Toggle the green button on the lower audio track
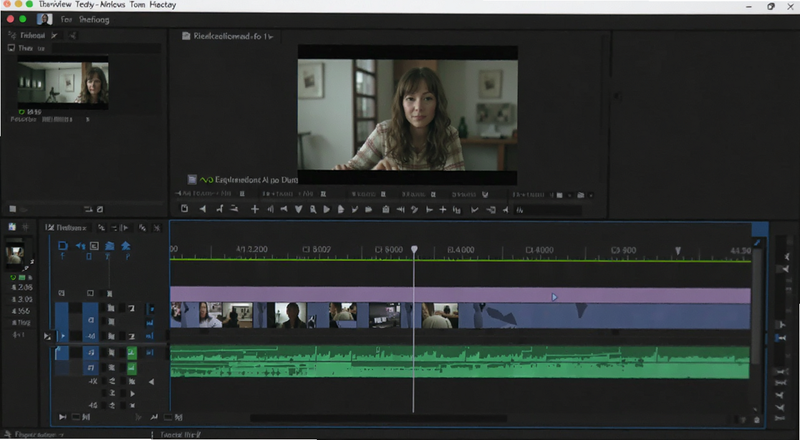 132,367
